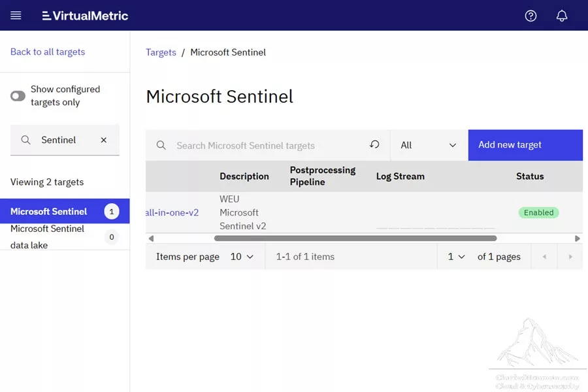The width and height of the screenshot is (588, 392).
Task: Click the of 1 pages text
Action: click(498, 257)
